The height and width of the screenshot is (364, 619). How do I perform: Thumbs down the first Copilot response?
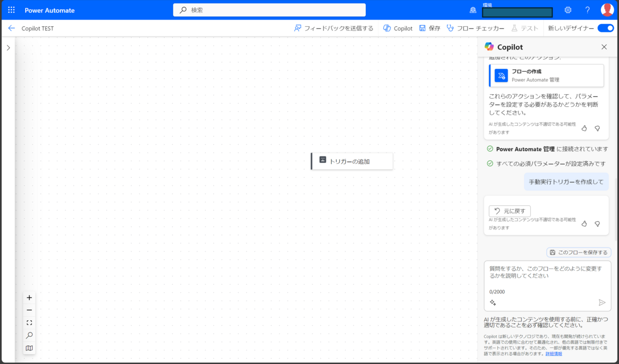pyautogui.click(x=597, y=128)
